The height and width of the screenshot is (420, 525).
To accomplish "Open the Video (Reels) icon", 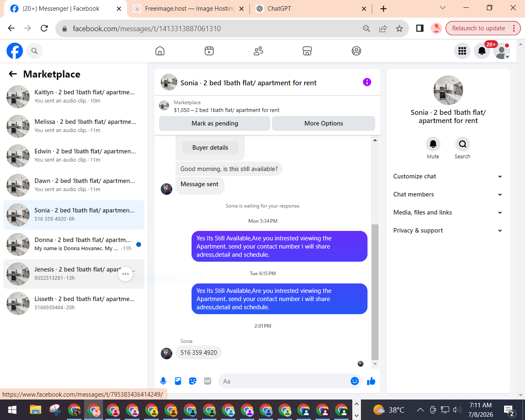I will [x=209, y=51].
